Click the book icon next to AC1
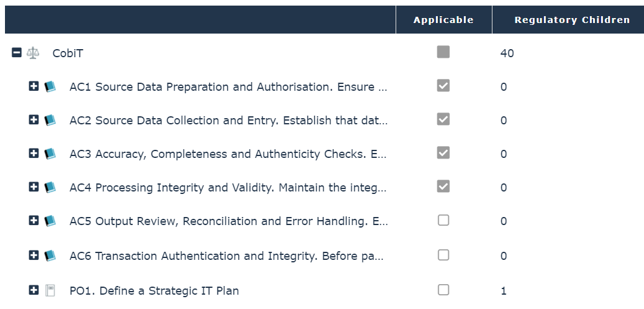Image resolution: width=644 pixels, height=309 pixels. coord(50,86)
